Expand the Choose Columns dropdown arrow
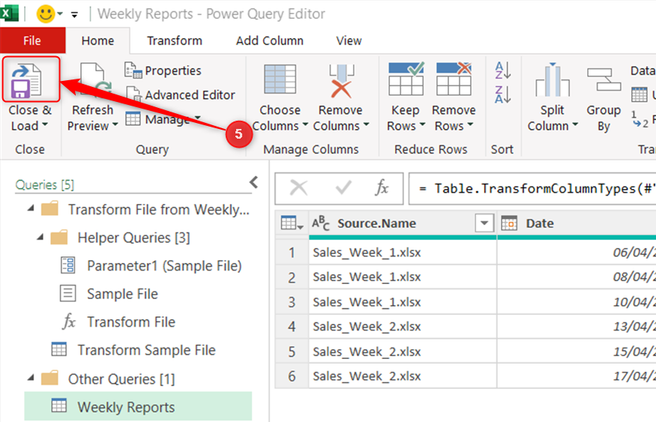The width and height of the screenshot is (656, 422). coord(305,125)
